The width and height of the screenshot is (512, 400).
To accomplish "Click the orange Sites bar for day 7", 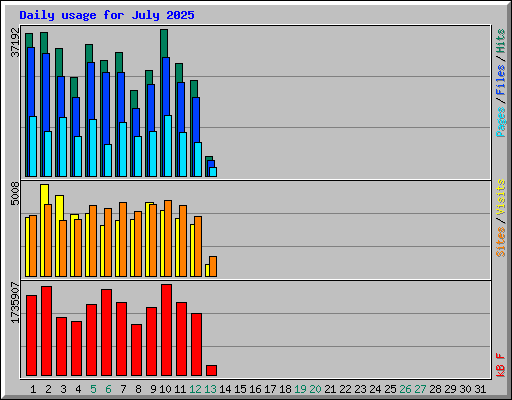I will pos(123,239).
